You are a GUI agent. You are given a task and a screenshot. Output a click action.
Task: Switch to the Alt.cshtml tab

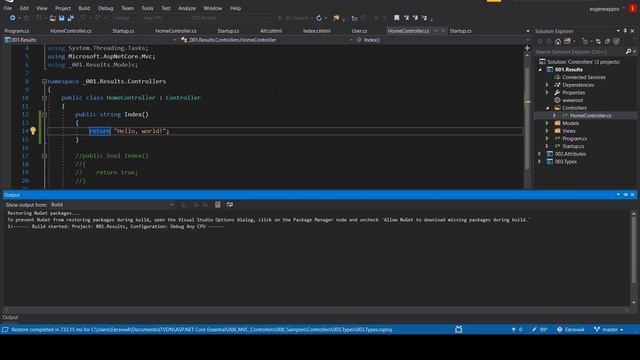click(x=271, y=31)
